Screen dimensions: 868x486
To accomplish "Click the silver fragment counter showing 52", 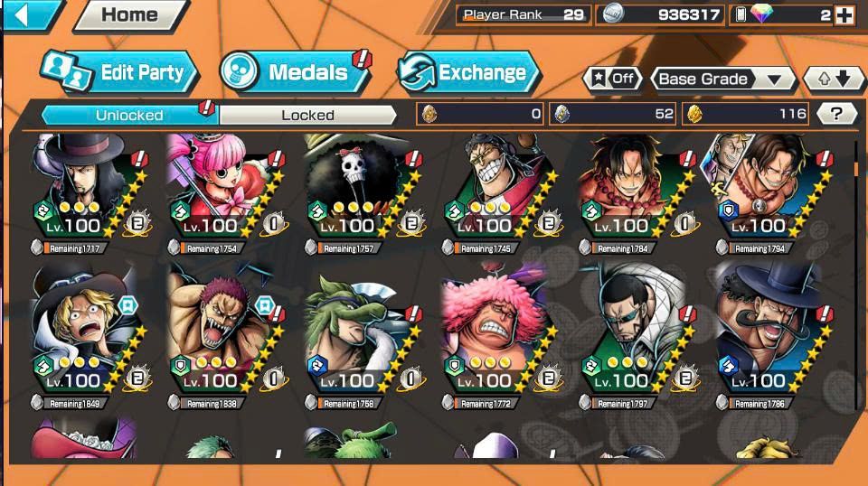I will tap(612, 114).
